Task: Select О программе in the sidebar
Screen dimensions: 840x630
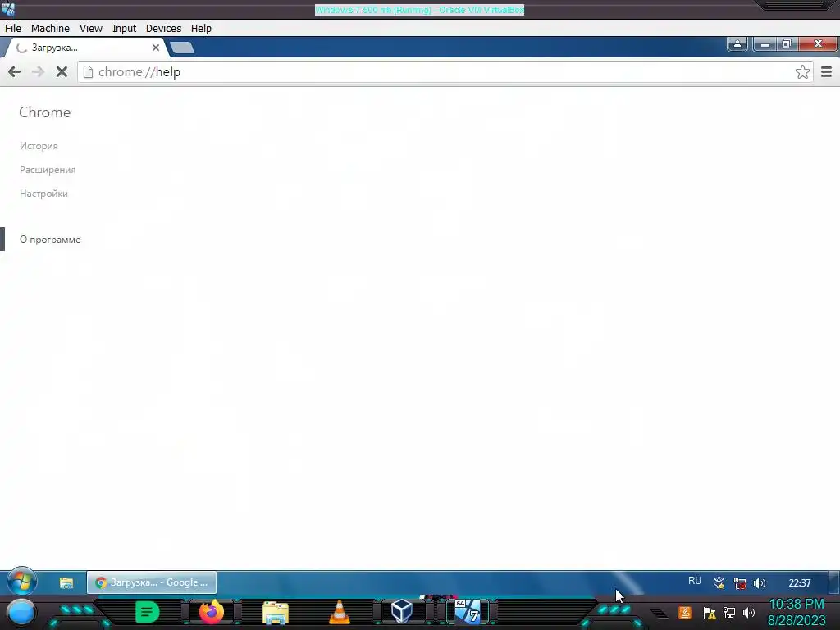Action: click(50, 240)
